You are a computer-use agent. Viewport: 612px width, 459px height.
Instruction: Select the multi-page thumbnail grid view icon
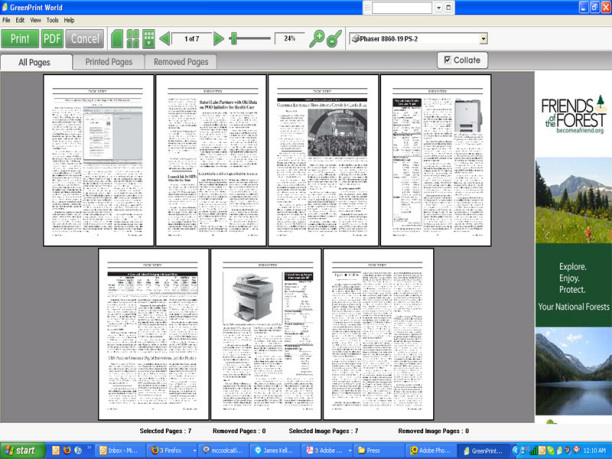coord(149,39)
